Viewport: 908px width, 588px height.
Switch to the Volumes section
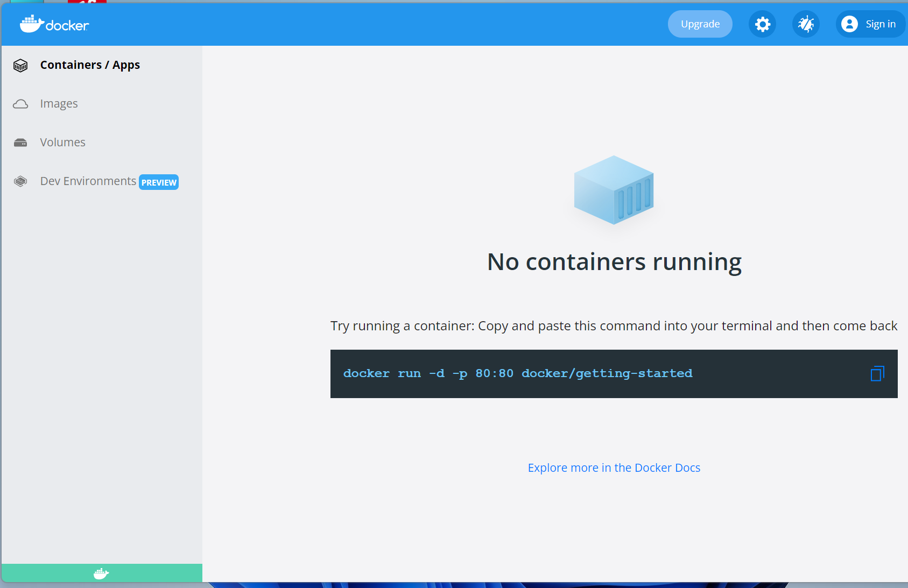pyautogui.click(x=62, y=142)
